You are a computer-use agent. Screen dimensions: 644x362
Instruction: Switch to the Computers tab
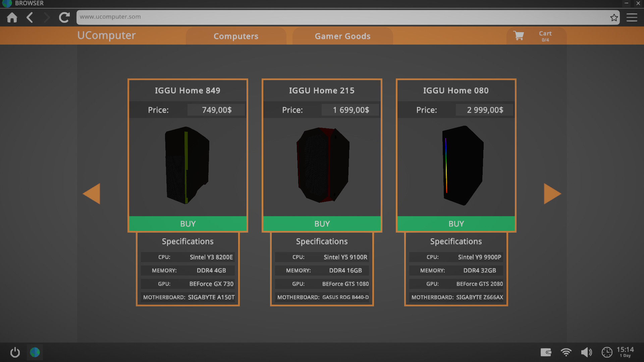click(x=236, y=36)
